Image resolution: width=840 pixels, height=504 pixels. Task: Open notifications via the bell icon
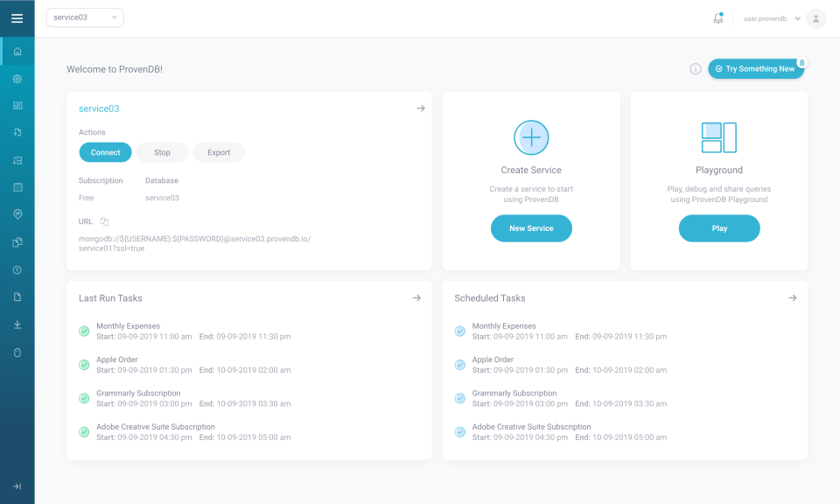[718, 18]
